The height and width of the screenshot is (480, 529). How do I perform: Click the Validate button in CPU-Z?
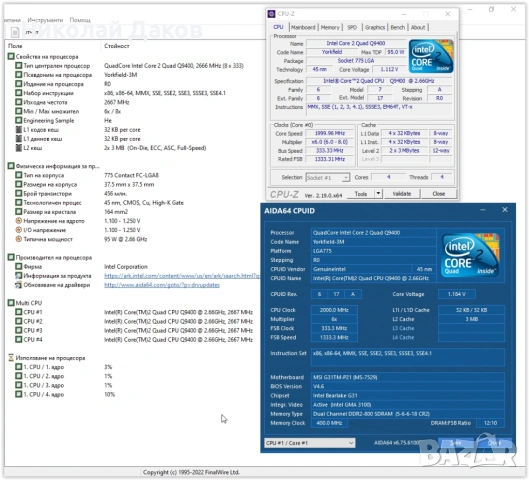401,194
